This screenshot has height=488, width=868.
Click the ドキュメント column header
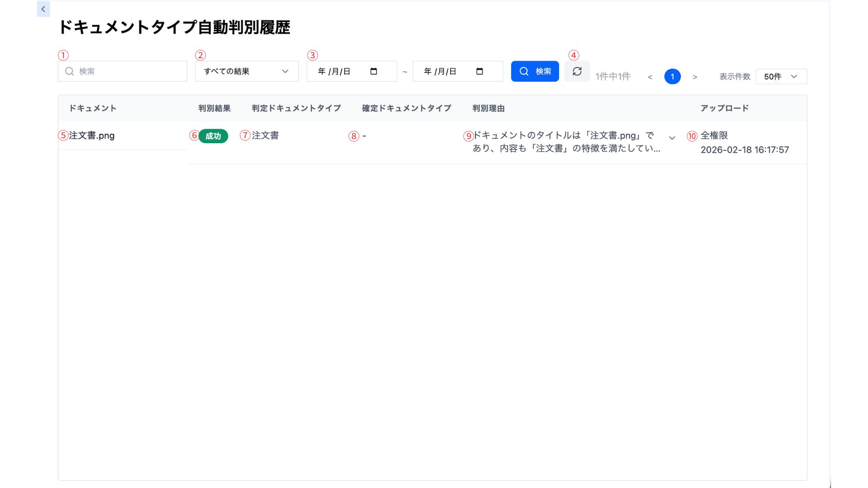click(93, 108)
